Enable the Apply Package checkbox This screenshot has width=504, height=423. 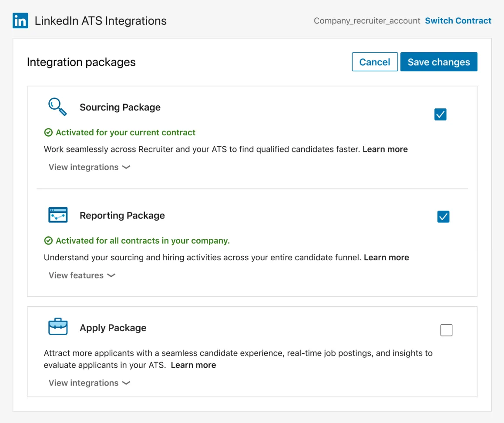click(x=446, y=330)
